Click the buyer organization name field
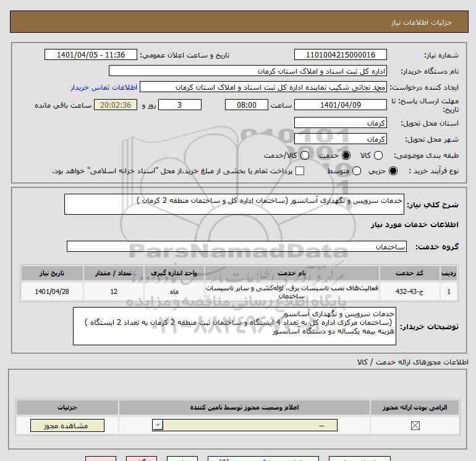The height and width of the screenshot is (461, 476). pyautogui.click(x=248, y=71)
